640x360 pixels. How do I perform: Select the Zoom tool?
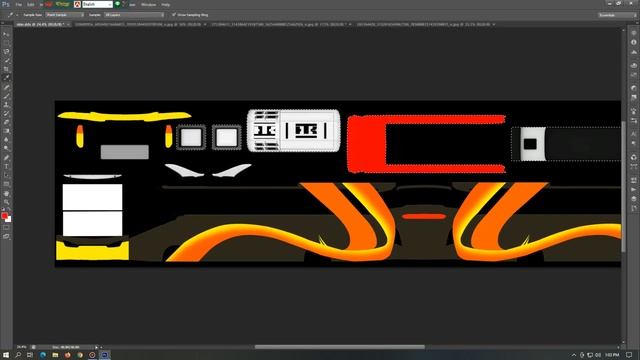tap(6, 202)
